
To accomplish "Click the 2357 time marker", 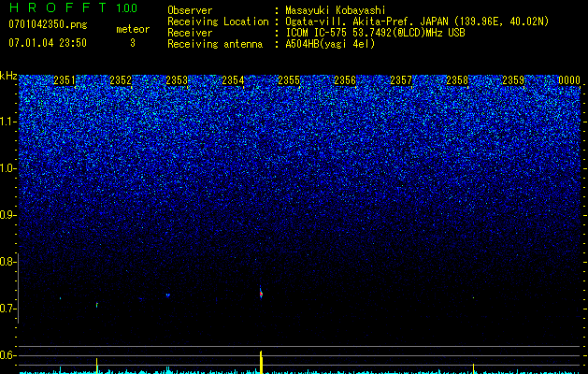I will point(401,80).
